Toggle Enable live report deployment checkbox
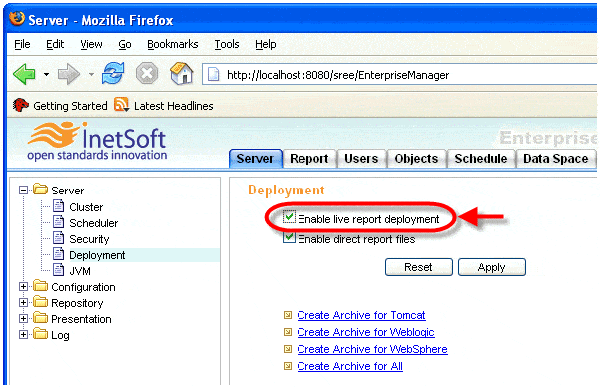This screenshot has height=387, width=600. 289,217
